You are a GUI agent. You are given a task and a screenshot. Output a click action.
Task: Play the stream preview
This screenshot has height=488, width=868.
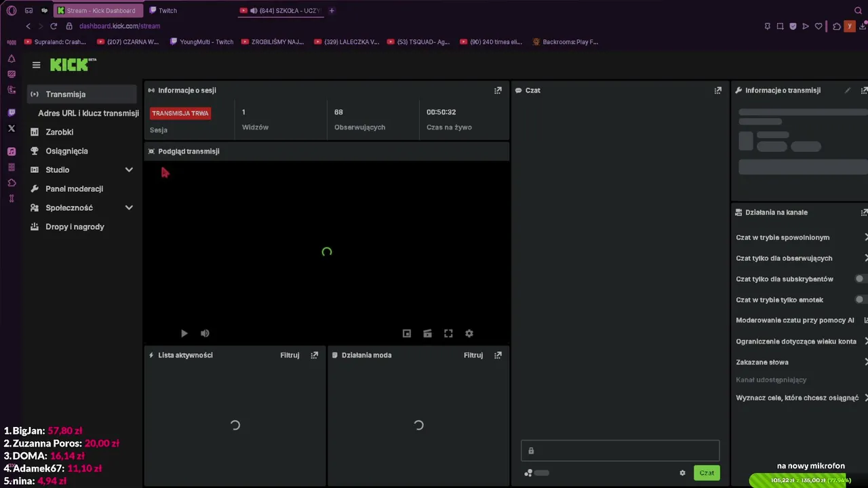[184, 333]
